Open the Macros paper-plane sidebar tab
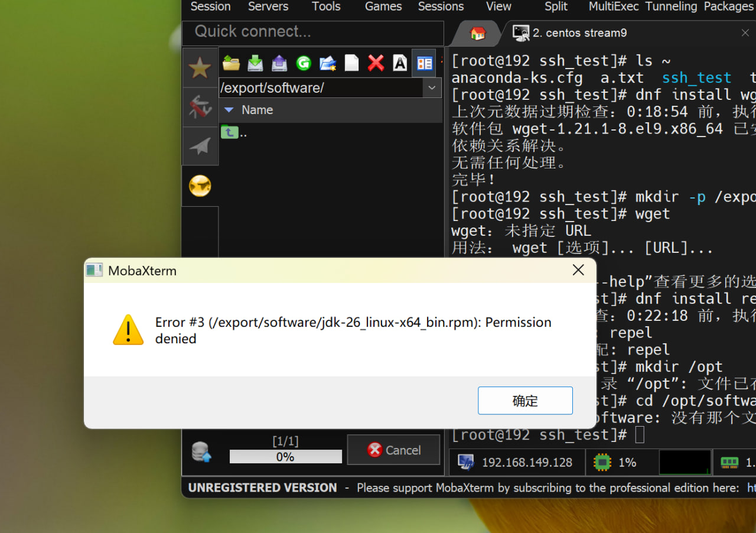 [x=200, y=146]
